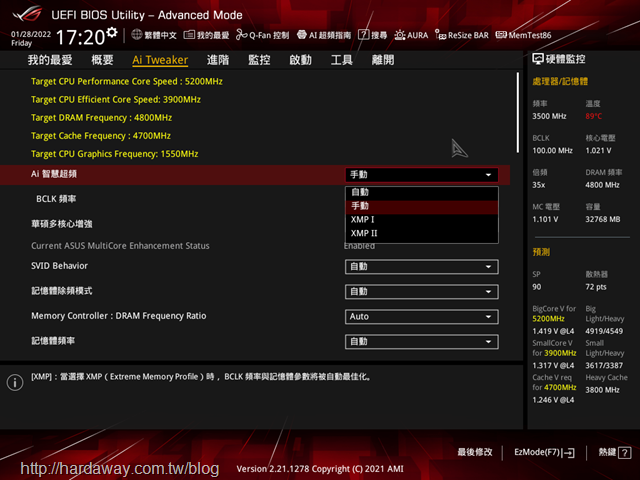Switch to 我的最愛 tab

pos(50,60)
